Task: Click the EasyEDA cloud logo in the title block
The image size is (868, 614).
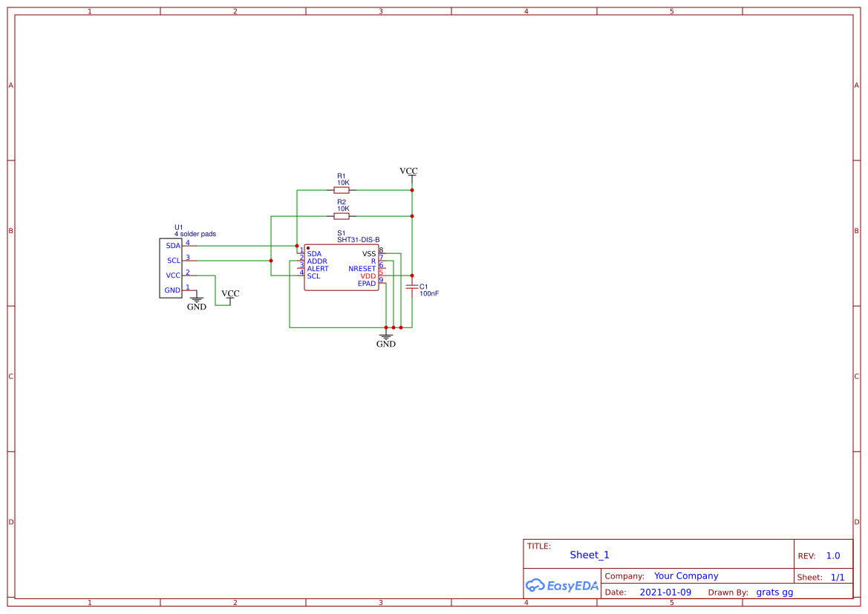Action: pos(561,586)
